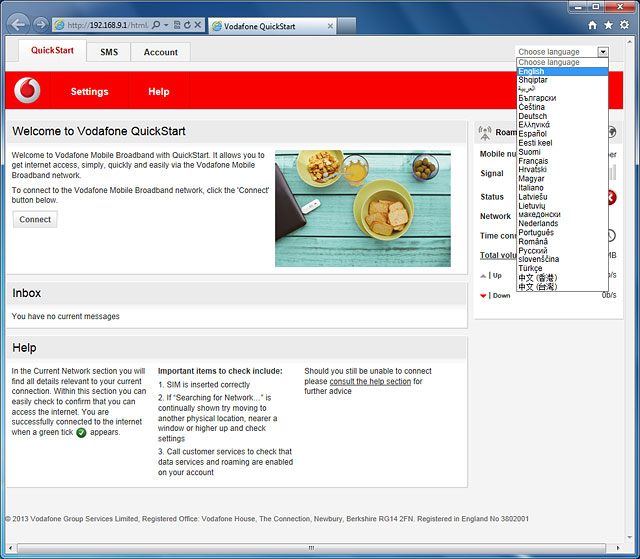The width and height of the screenshot is (640, 559).
Task: Open address bar autocomplete dropdown arrow
Action: (x=166, y=25)
